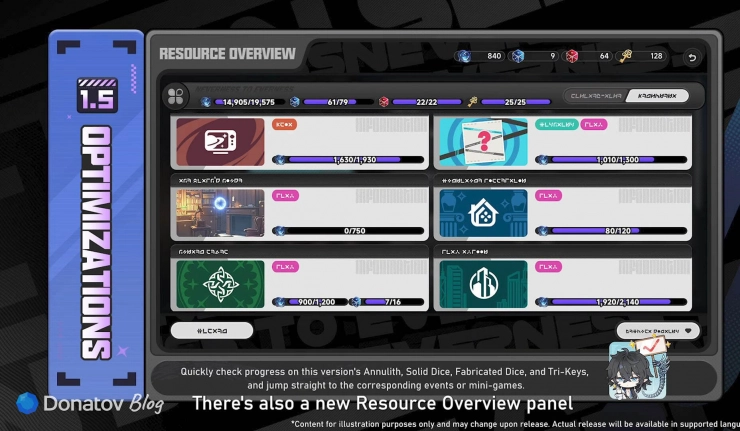Click the back arrow button in Resource Overview

[x=692, y=58]
